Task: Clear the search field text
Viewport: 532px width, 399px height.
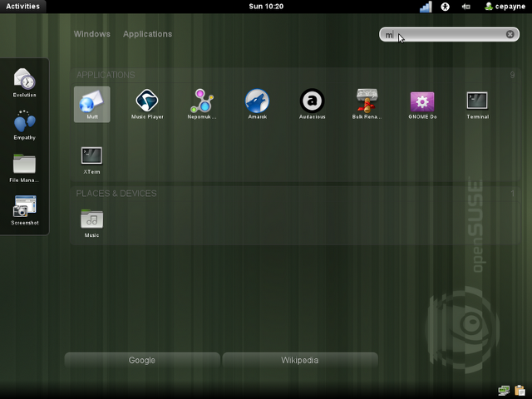Action: [x=510, y=34]
